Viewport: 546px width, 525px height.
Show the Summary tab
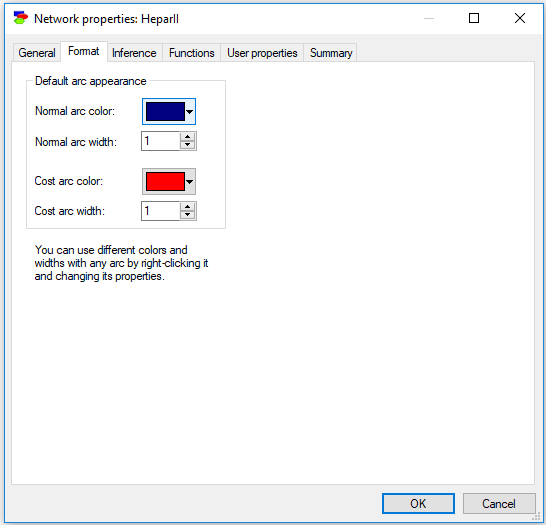(331, 53)
